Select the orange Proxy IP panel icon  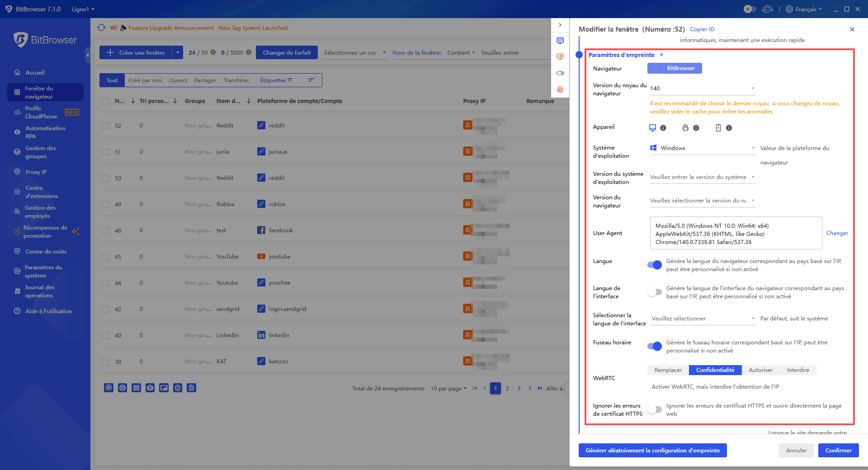(560, 56)
